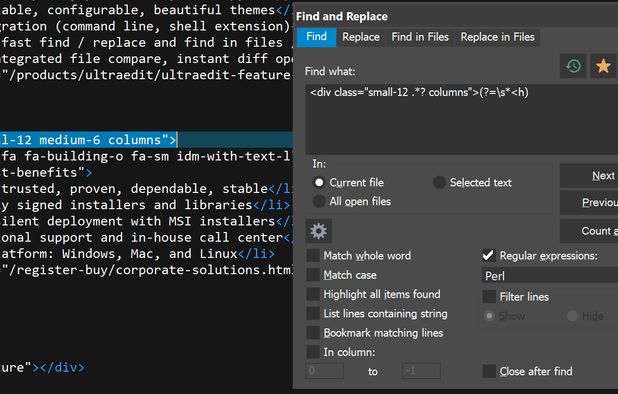
Task: Click the Previous button
Action: [589, 203]
